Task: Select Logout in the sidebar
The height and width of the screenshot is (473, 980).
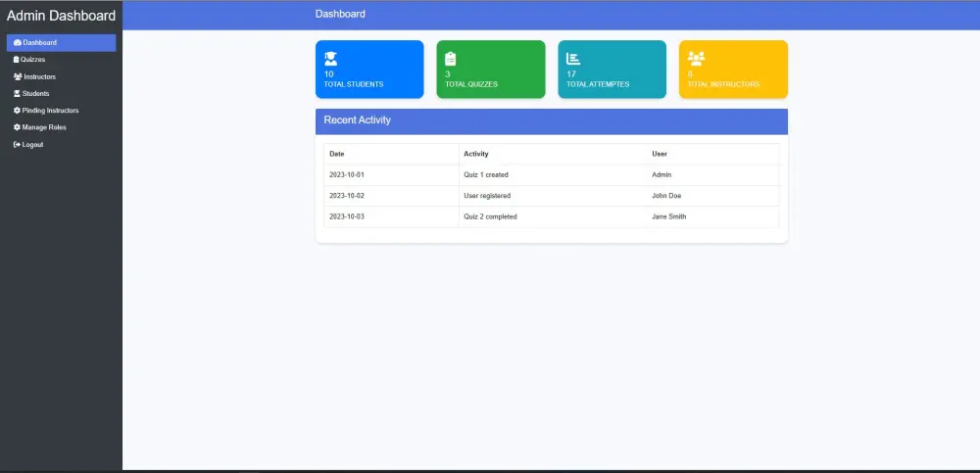Action: click(61, 144)
